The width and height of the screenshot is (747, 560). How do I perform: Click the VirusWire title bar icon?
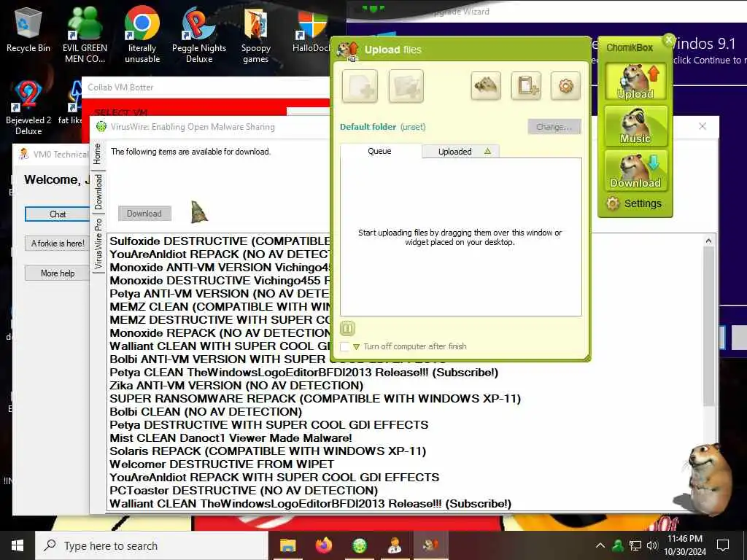101,127
